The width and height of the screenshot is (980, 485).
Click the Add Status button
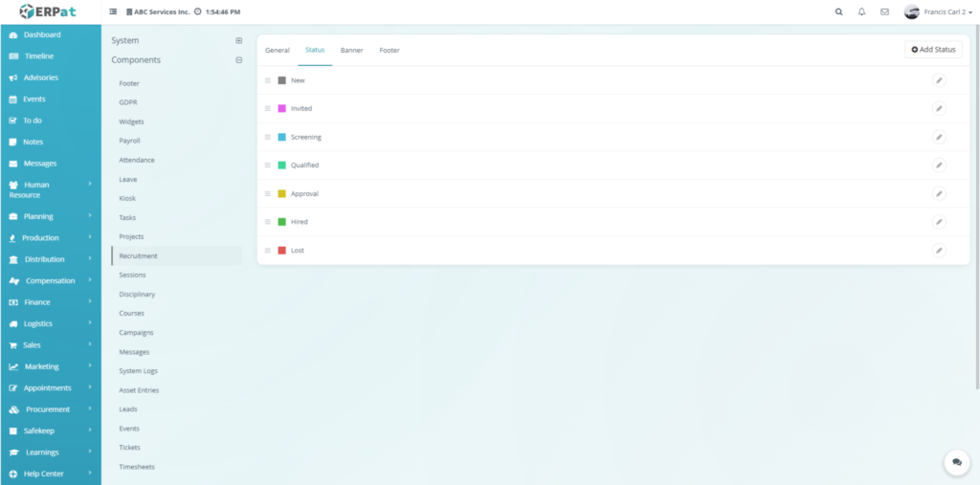(x=933, y=50)
